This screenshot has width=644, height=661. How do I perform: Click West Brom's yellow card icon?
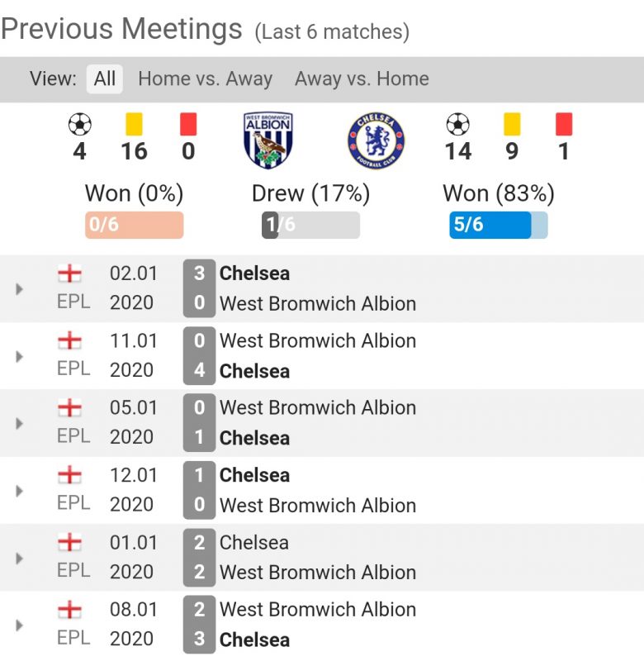(x=134, y=125)
